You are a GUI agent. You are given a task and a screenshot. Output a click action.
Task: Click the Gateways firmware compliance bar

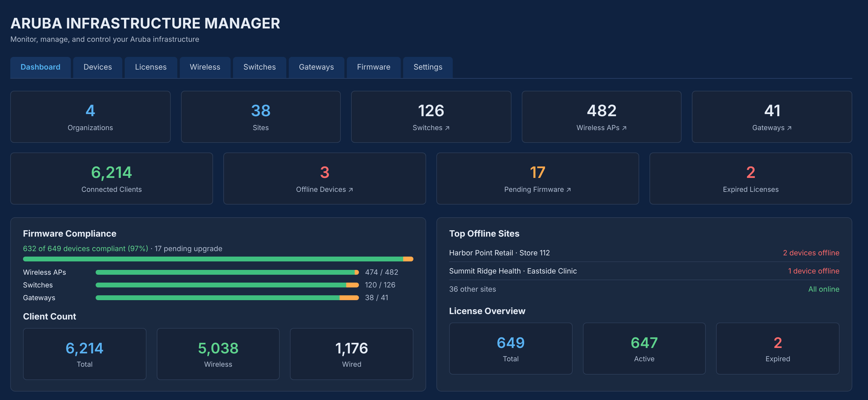tap(227, 298)
